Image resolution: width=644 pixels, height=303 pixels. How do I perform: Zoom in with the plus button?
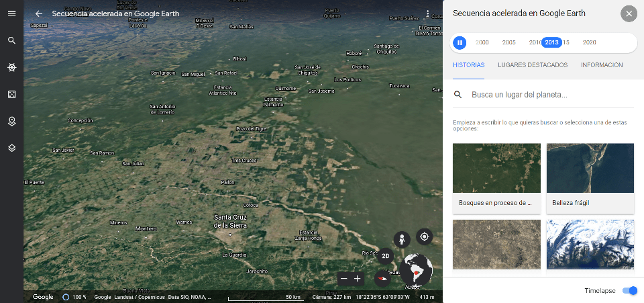(358, 278)
